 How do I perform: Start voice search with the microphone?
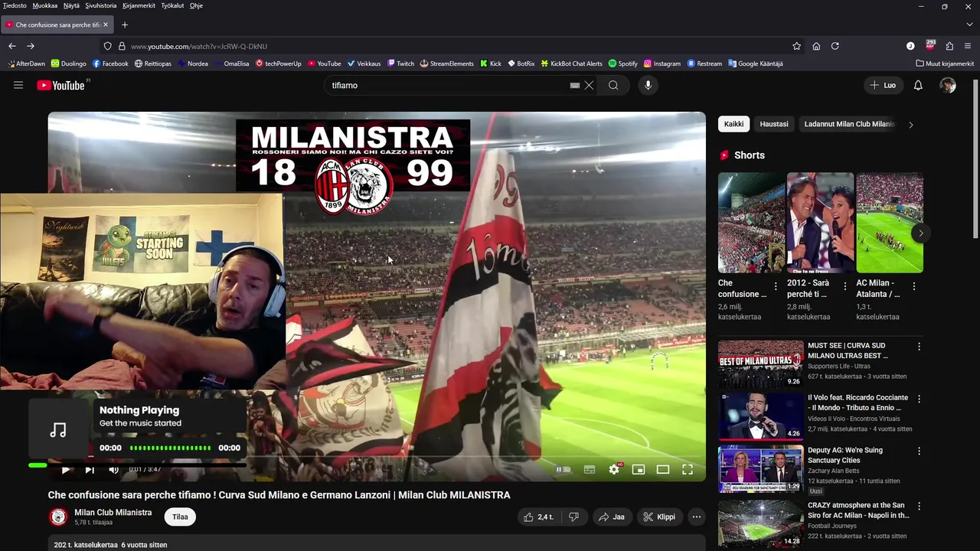point(648,85)
